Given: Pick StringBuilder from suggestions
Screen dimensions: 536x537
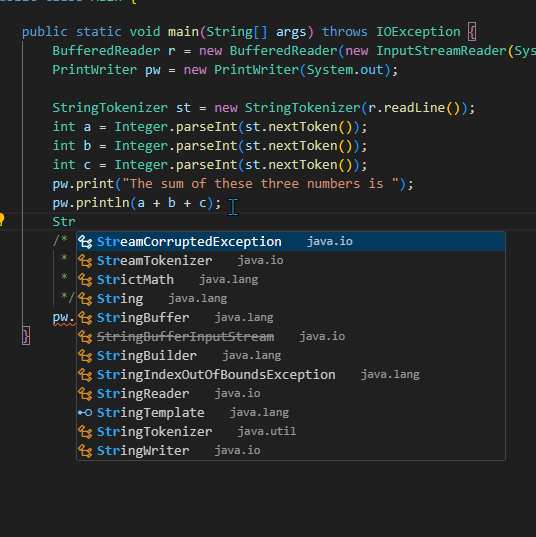Looking at the screenshot, I should pyautogui.click(x=291, y=355).
